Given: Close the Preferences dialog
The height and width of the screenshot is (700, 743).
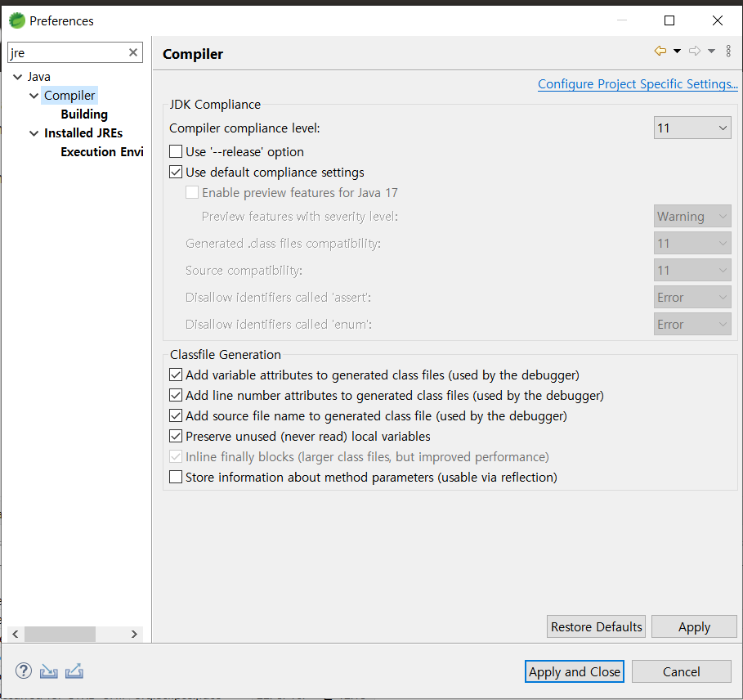Looking at the screenshot, I should [718, 20].
